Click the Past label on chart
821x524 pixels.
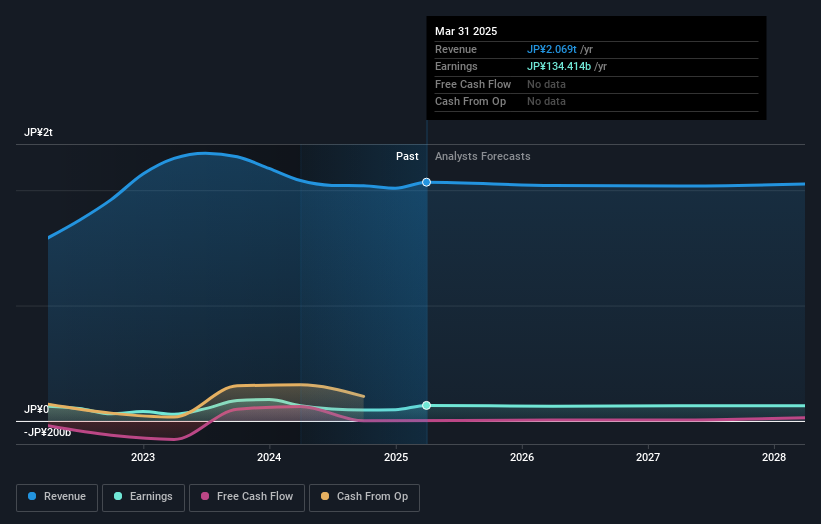coord(407,157)
